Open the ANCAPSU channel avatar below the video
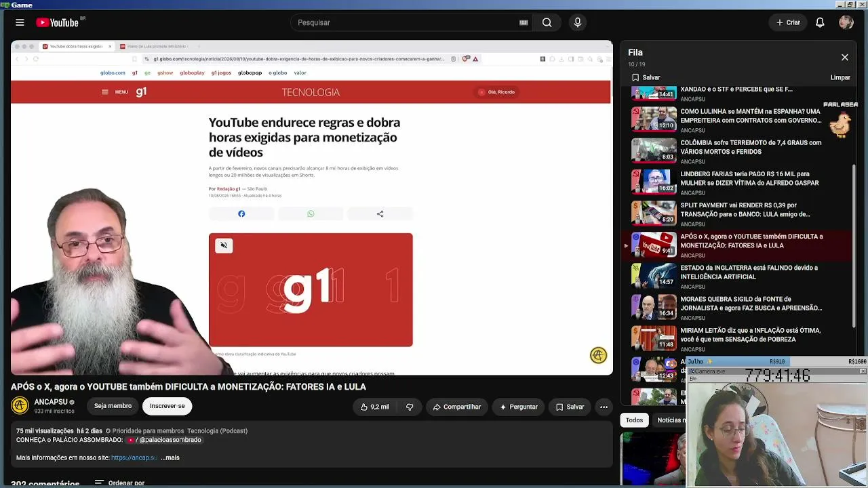The height and width of the screenshot is (488, 868). click(x=20, y=405)
